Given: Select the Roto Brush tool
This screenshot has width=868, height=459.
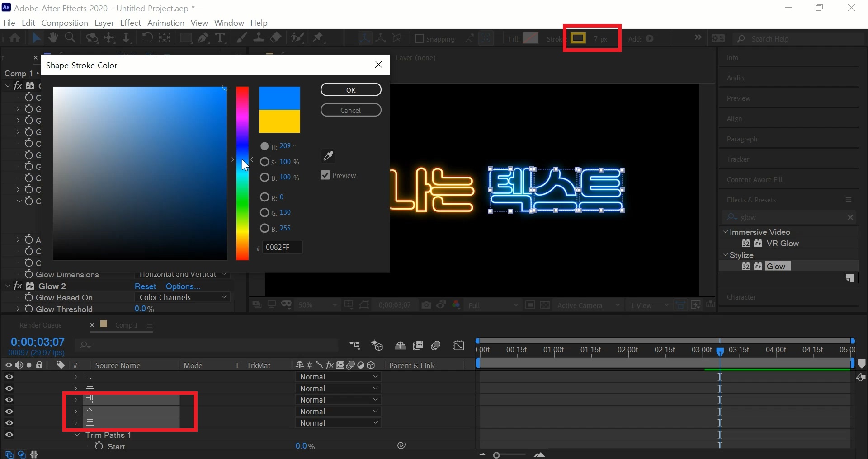Looking at the screenshot, I should [297, 38].
